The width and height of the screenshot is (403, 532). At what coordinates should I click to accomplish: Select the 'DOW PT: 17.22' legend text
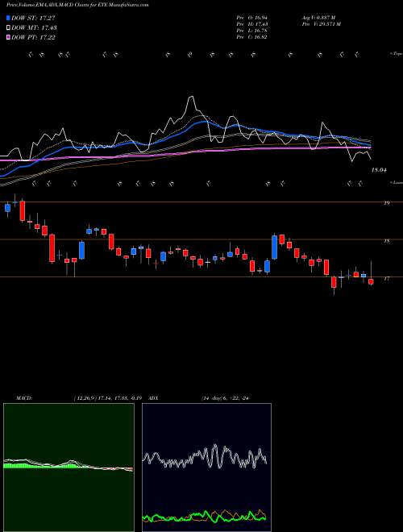click(33, 37)
